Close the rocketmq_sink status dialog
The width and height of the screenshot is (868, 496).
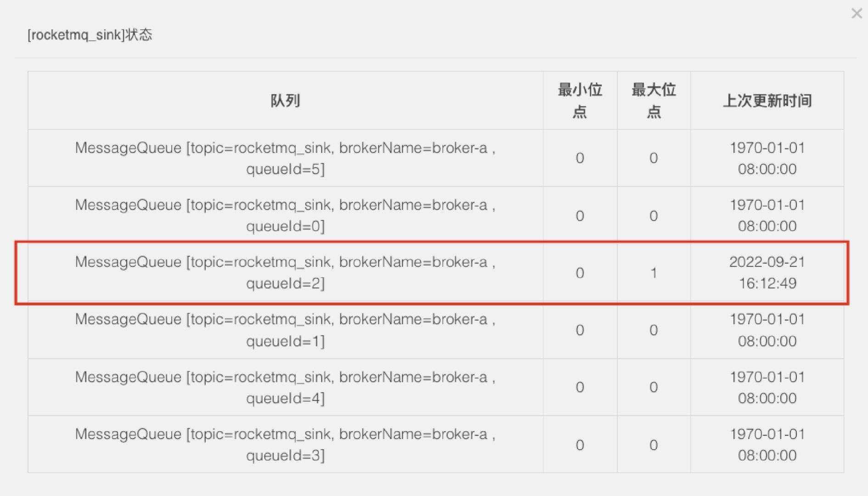pyautogui.click(x=857, y=13)
